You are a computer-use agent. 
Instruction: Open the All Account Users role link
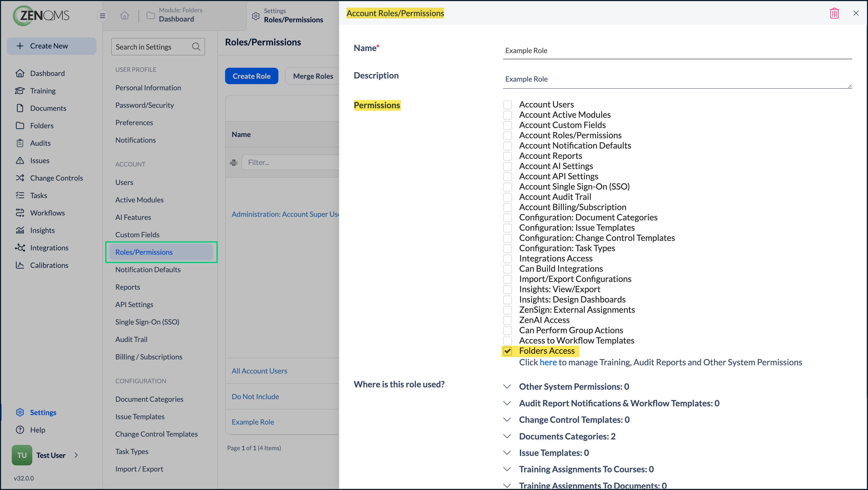(259, 371)
